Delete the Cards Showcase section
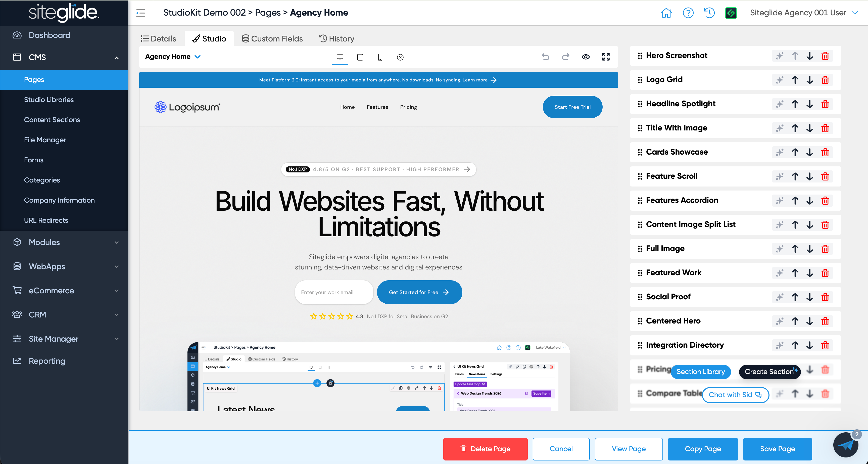 point(825,152)
